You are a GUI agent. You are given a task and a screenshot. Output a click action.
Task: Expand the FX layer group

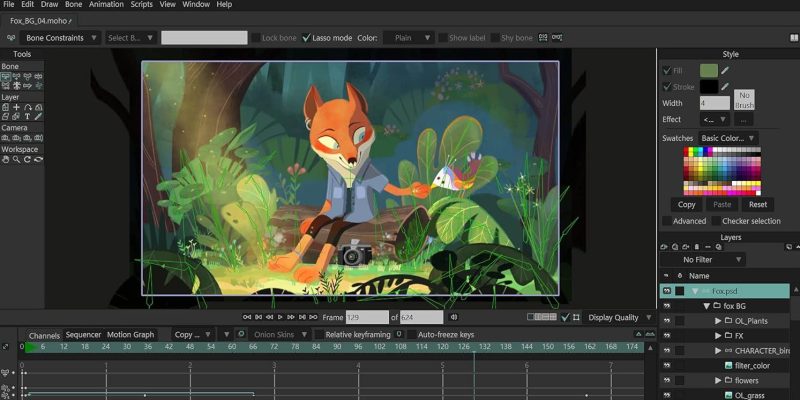point(718,336)
